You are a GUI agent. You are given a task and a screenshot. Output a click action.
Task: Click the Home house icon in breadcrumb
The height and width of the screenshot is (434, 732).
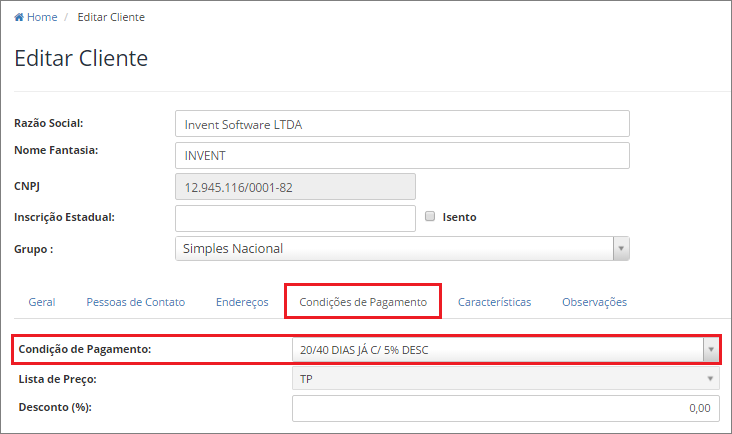(19, 17)
